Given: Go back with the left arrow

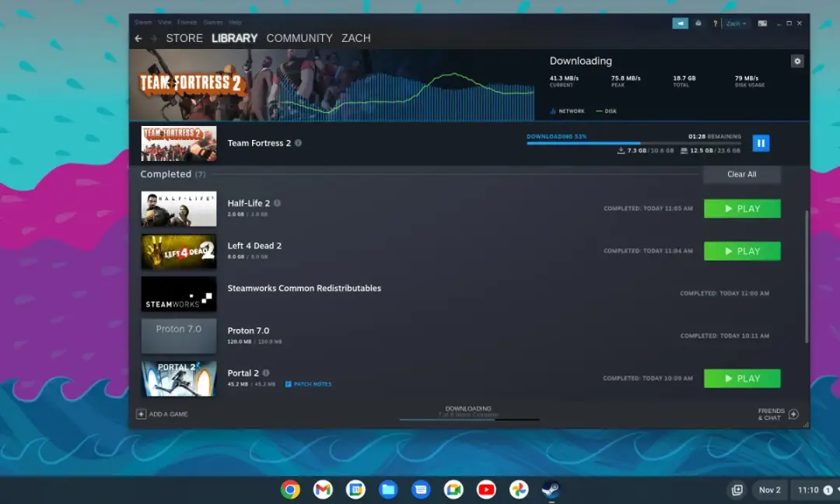Looking at the screenshot, I should (138, 38).
